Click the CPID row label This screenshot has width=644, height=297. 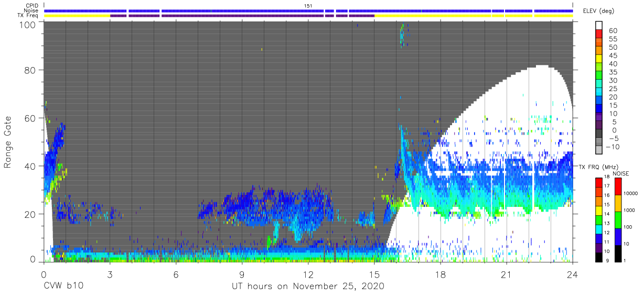32,6
